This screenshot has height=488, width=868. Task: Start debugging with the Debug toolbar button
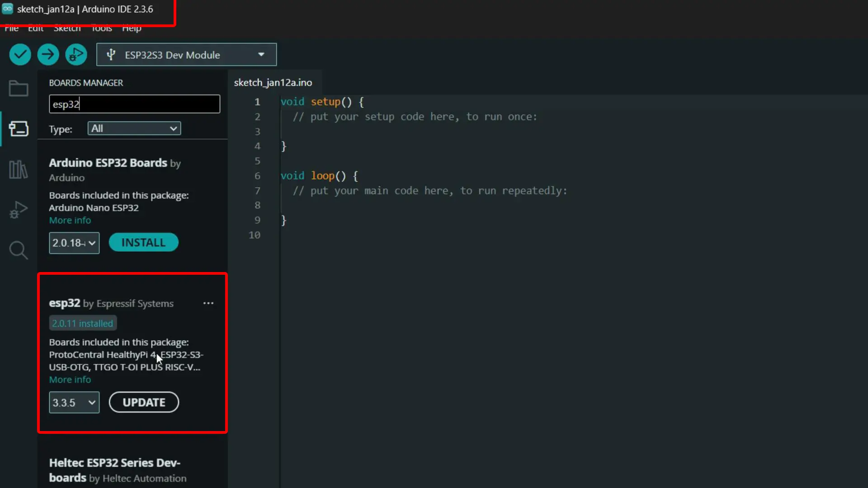pos(76,55)
